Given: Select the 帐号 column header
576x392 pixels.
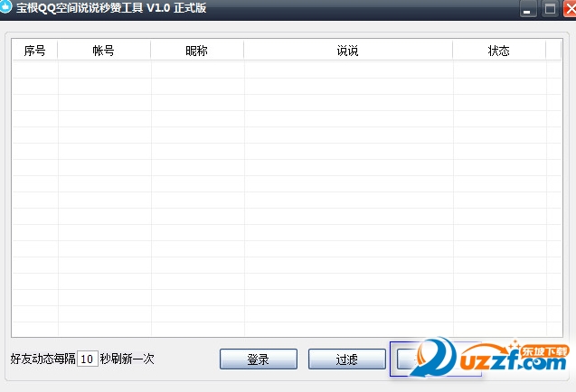Looking at the screenshot, I should pyautogui.click(x=104, y=51).
